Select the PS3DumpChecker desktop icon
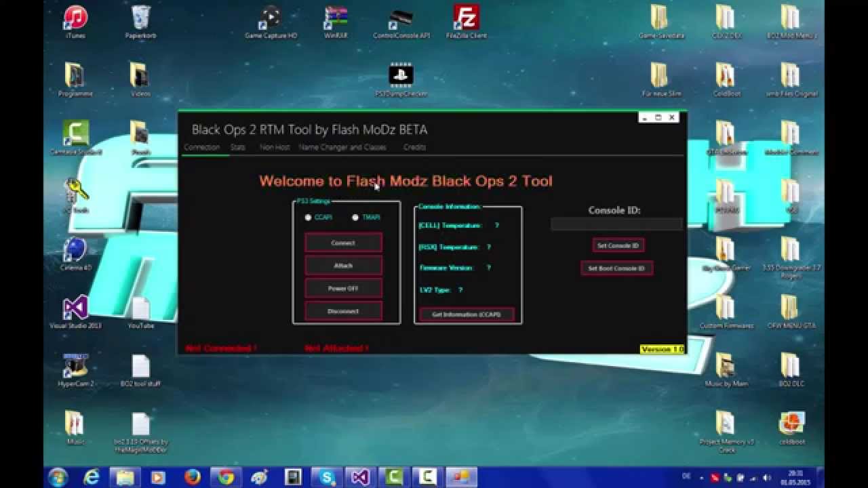868x488 pixels. click(401, 81)
